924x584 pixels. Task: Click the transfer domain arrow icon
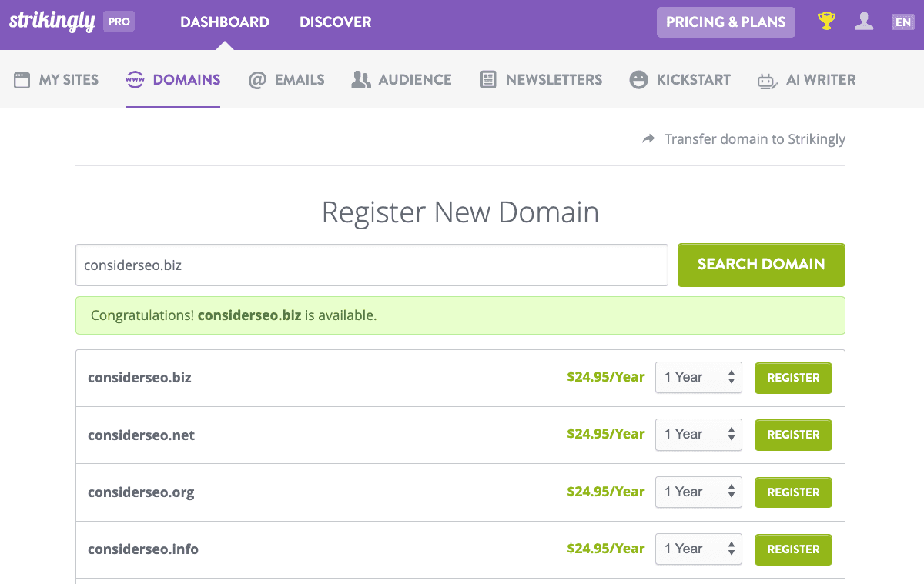[x=649, y=139]
